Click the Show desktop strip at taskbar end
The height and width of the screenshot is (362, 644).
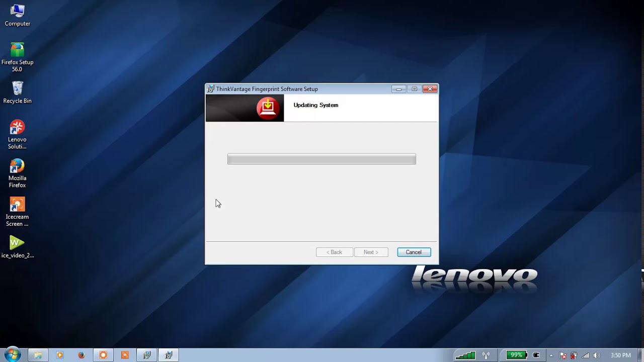640,355
